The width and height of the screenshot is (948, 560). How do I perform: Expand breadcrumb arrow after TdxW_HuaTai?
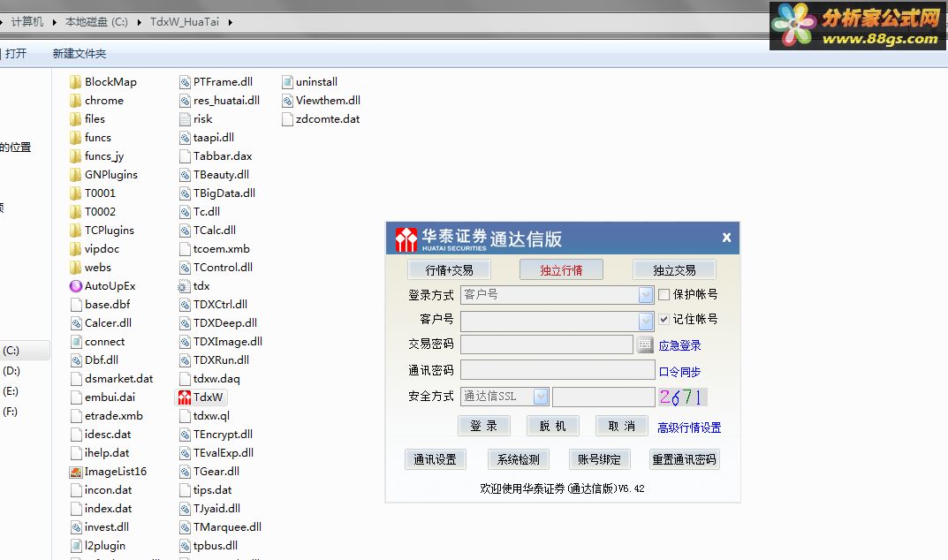[x=231, y=22]
